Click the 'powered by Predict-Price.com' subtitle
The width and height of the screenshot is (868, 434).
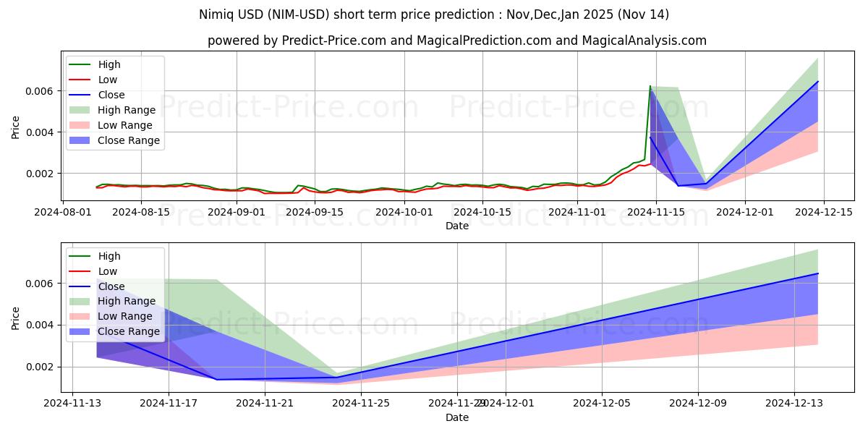456,41
